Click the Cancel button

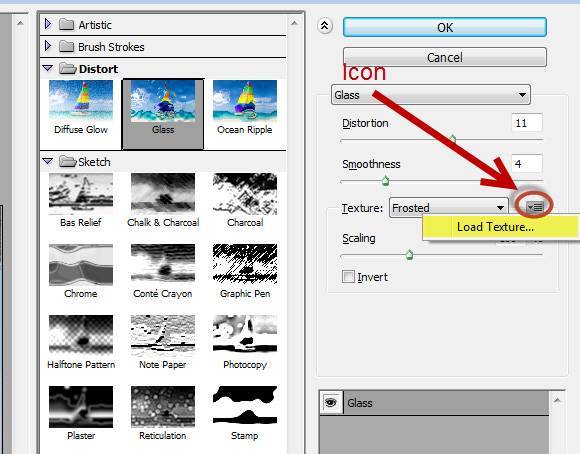(x=445, y=57)
